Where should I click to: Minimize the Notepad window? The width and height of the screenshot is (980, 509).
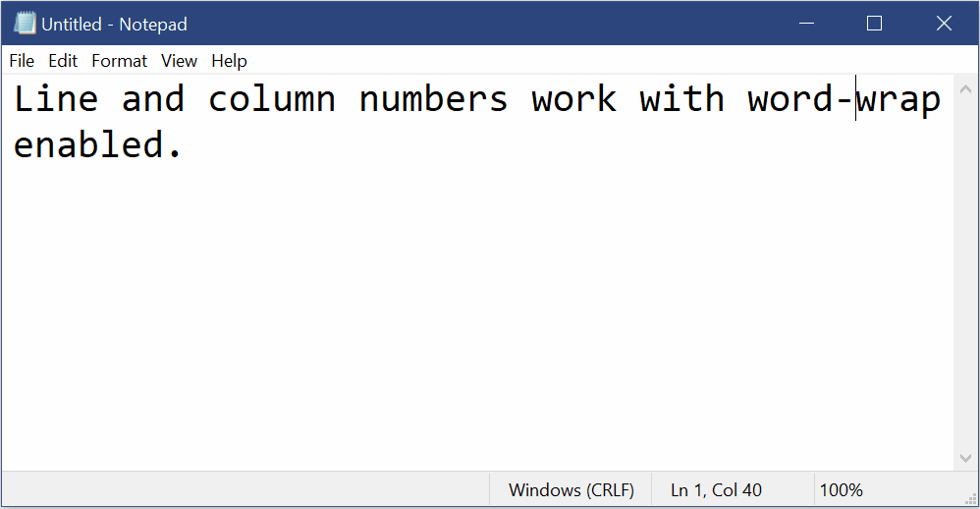(806, 24)
